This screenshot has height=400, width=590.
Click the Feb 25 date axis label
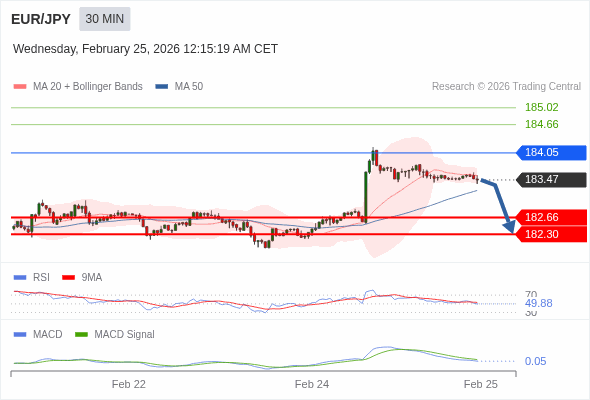[x=481, y=384]
